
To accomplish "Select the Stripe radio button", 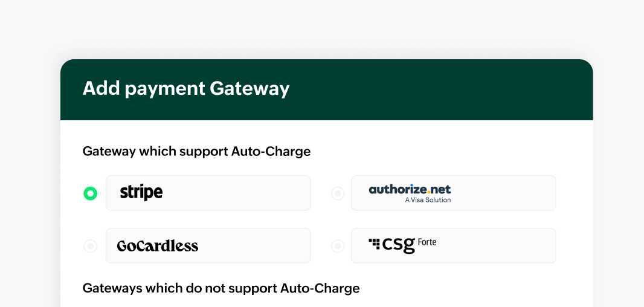I will point(90,193).
